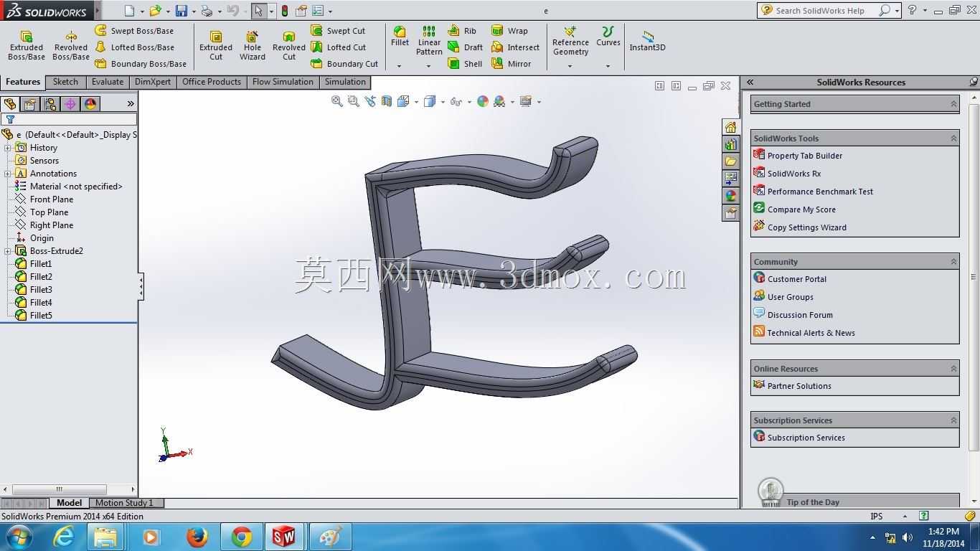
Task: Select the Rib feature
Action: [x=462, y=31]
